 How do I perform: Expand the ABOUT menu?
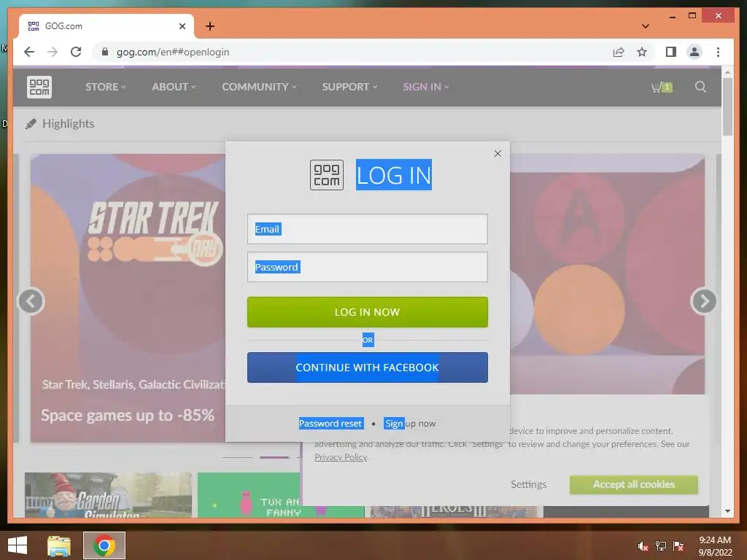click(x=174, y=87)
